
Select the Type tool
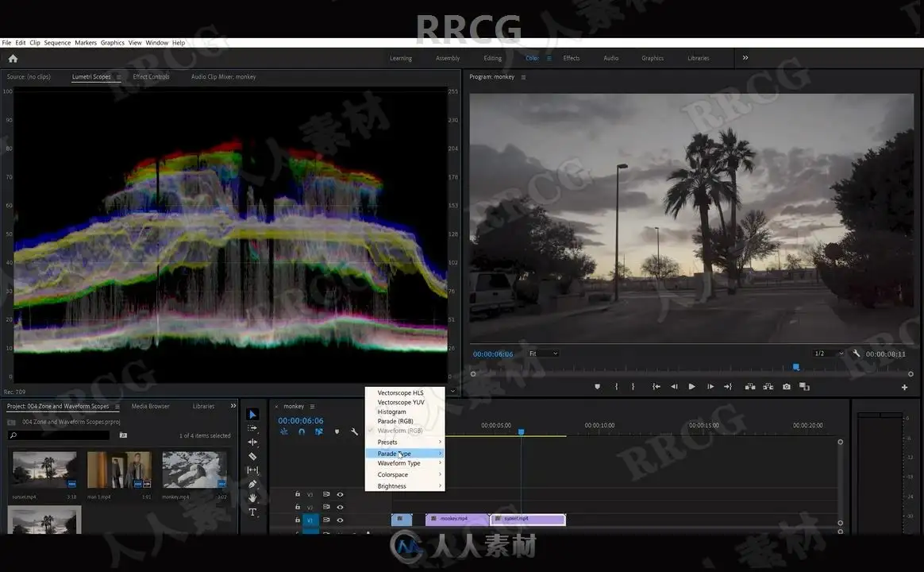(252, 512)
